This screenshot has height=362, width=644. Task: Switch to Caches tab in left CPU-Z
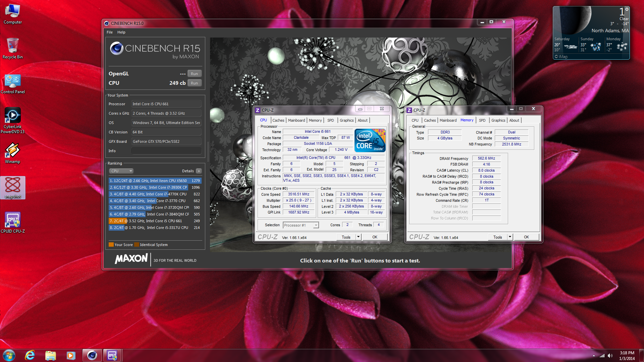[278, 120]
